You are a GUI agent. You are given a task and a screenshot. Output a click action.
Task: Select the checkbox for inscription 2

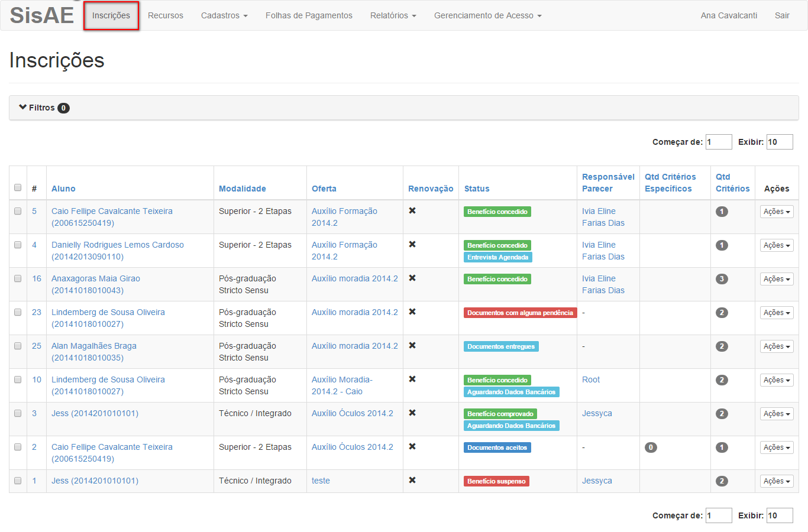18,447
